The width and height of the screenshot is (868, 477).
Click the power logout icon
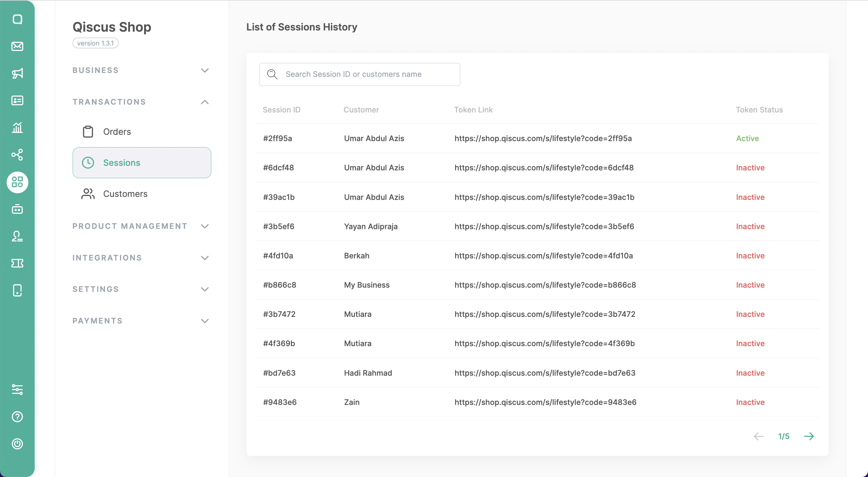pyautogui.click(x=17, y=444)
